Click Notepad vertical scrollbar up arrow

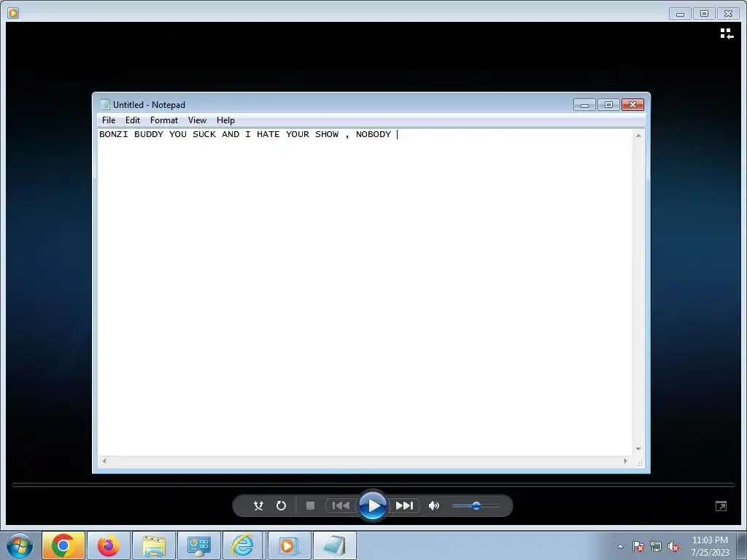click(x=638, y=136)
